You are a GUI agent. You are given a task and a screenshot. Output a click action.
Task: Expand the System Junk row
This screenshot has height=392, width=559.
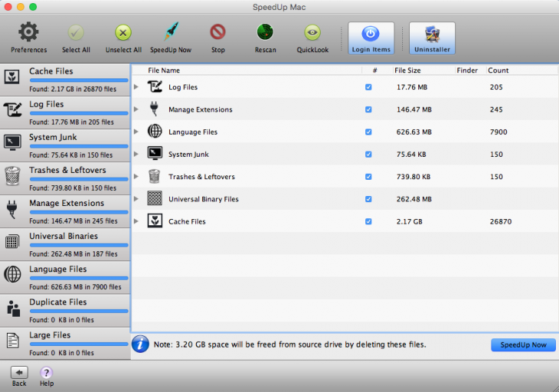click(137, 154)
